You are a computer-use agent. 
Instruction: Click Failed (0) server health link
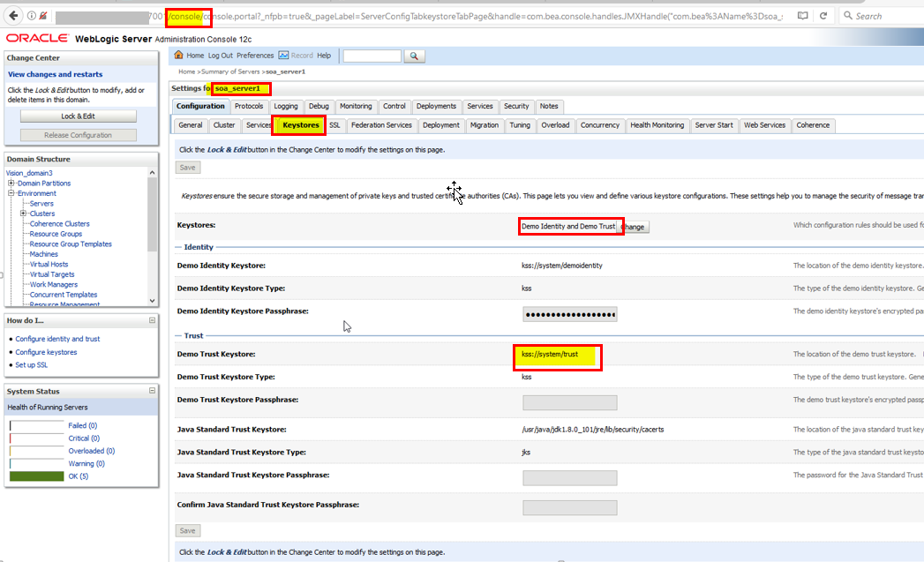coord(82,425)
